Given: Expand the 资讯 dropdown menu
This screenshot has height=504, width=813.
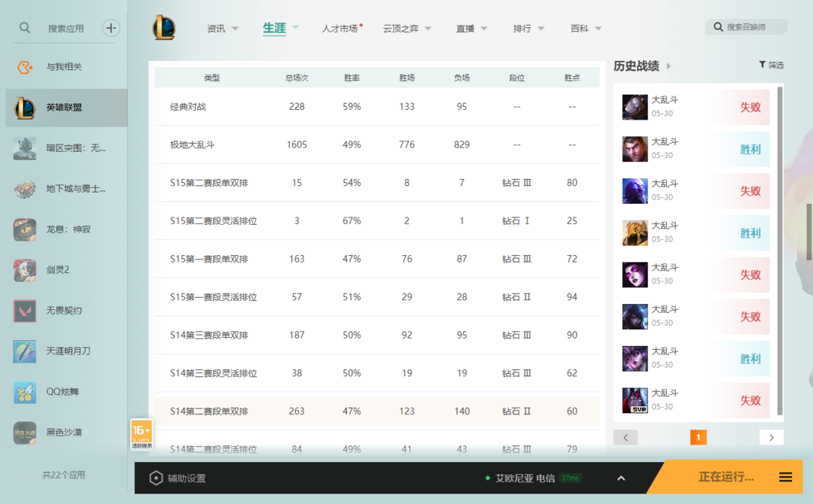Looking at the screenshot, I should point(235,29).
